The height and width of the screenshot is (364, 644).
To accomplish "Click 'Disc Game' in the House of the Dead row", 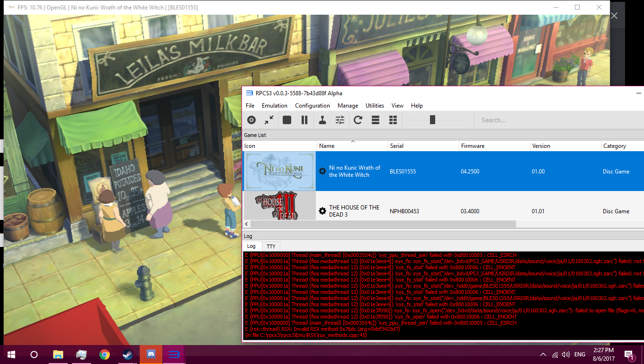I will pos(616,211).
